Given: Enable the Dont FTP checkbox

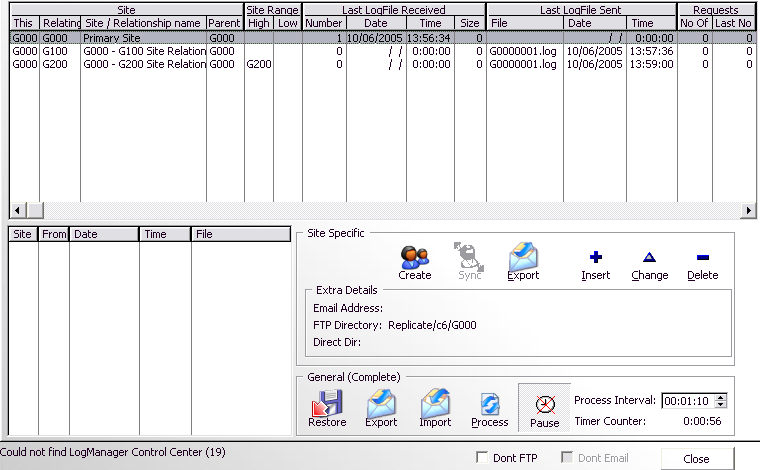Looking at the screenshot, I should click(483, 458).
